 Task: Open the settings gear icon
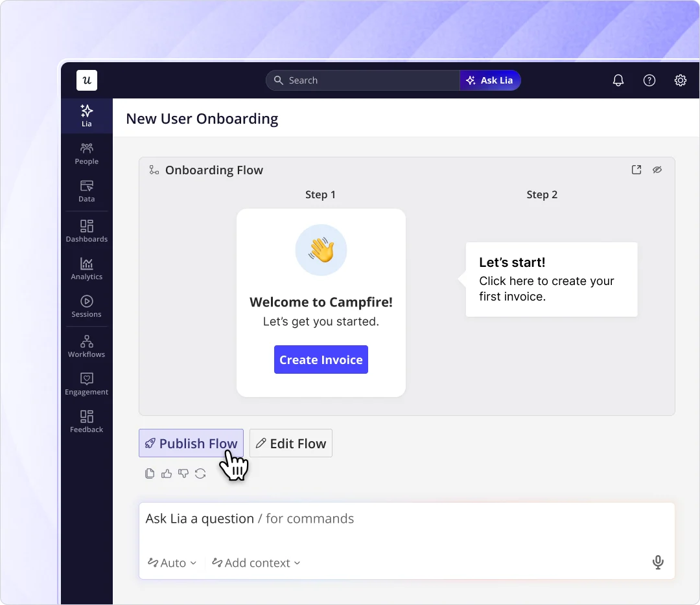[x=680, y=80]
